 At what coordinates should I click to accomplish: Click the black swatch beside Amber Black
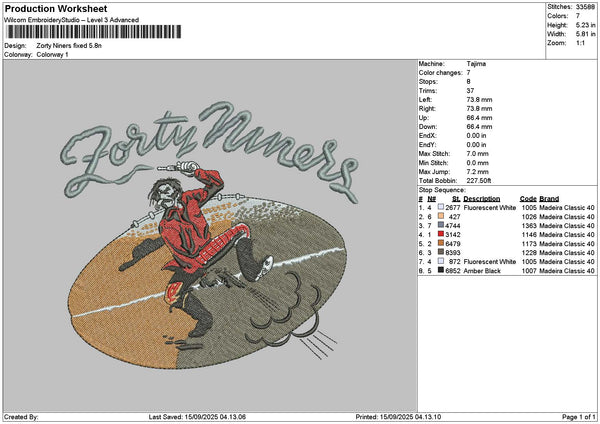(441, 270)
